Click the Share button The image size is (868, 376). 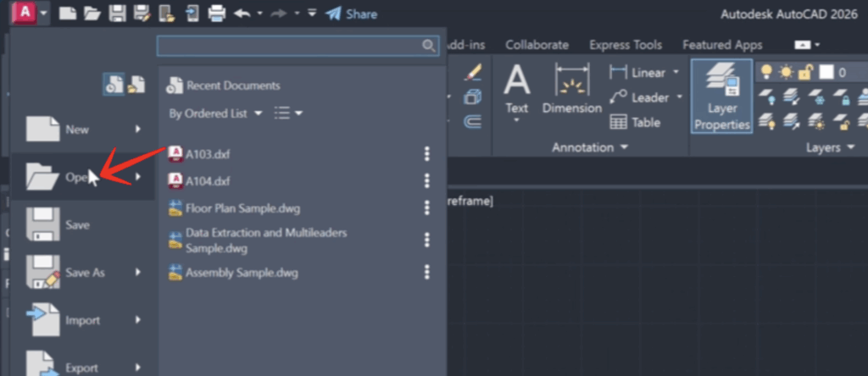pyautogui.click(x=351, y=14)
